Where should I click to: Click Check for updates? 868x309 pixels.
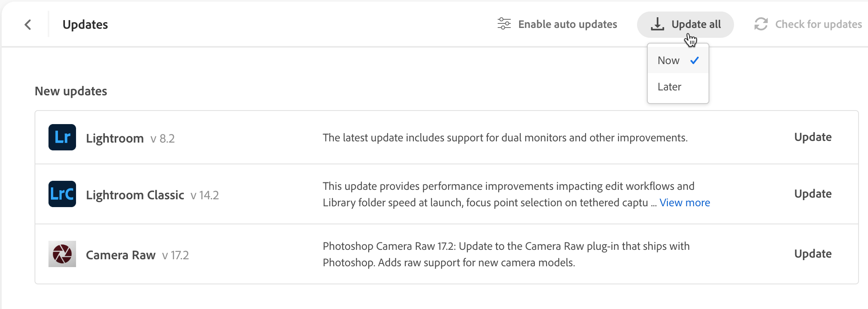[x=818, y=24]
